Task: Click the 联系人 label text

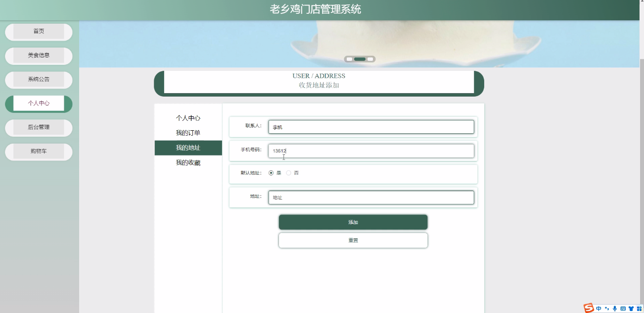Action: click(253, 126)
